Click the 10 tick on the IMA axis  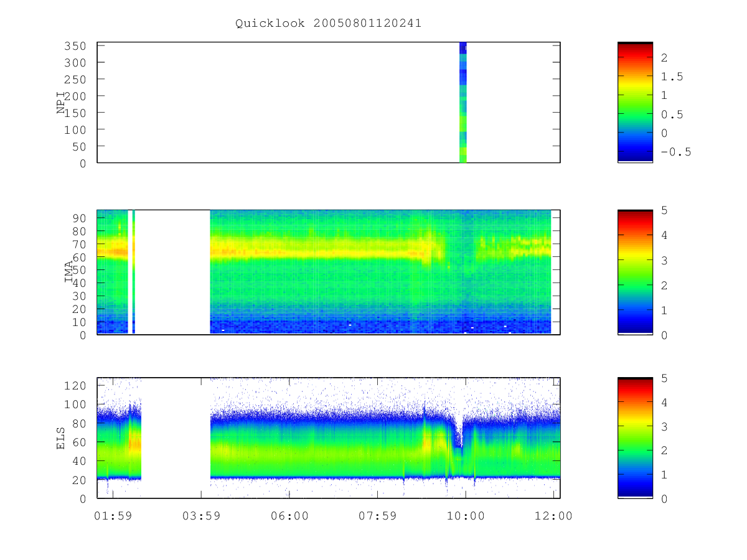pyautogui.click(x=80, y=322)
